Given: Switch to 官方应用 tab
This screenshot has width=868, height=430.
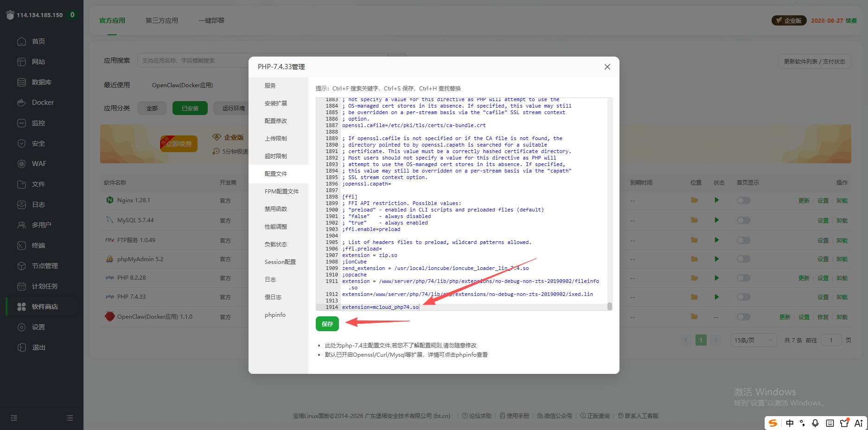Looking at the screenshot, I should point(112,20).
